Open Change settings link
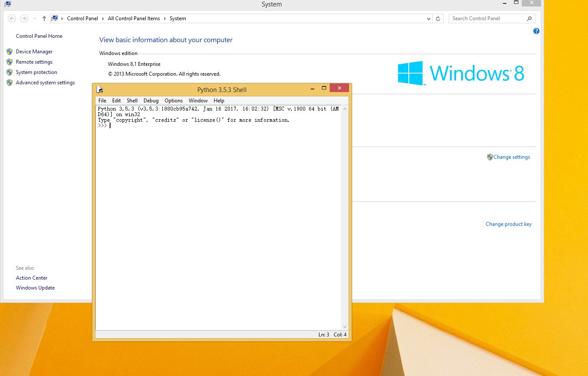 click(x=511, y=157)
